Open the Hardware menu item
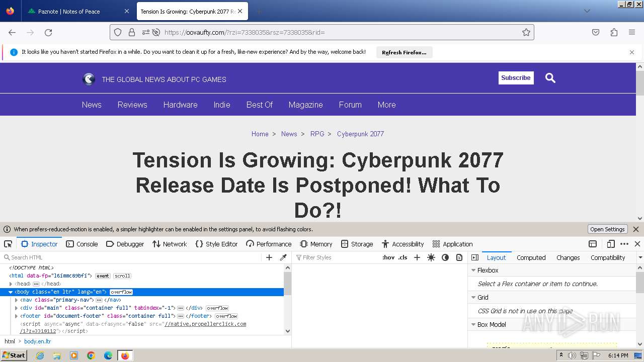Viewport: 644px width, 362px height. 180,105
